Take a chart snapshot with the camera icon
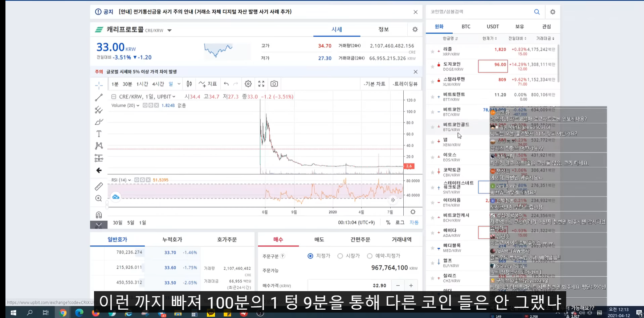The image size is (644, 318). pos(274,84)
